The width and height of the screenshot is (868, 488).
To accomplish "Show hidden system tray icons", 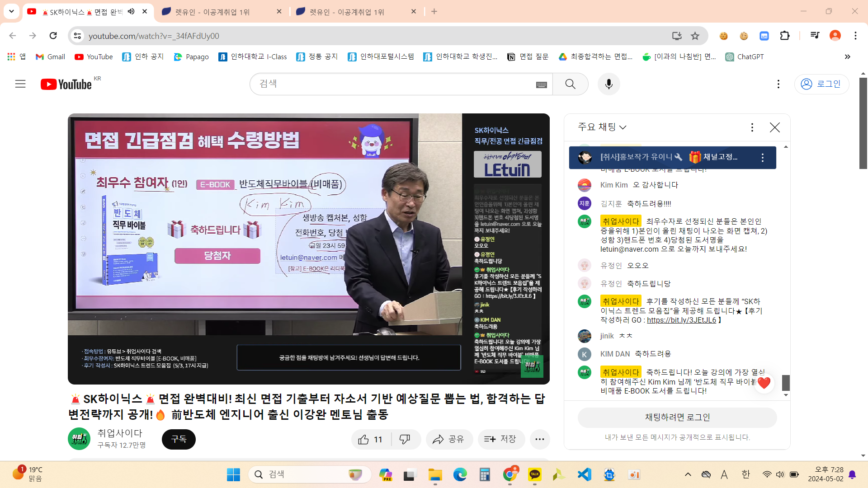I will 688,474.
